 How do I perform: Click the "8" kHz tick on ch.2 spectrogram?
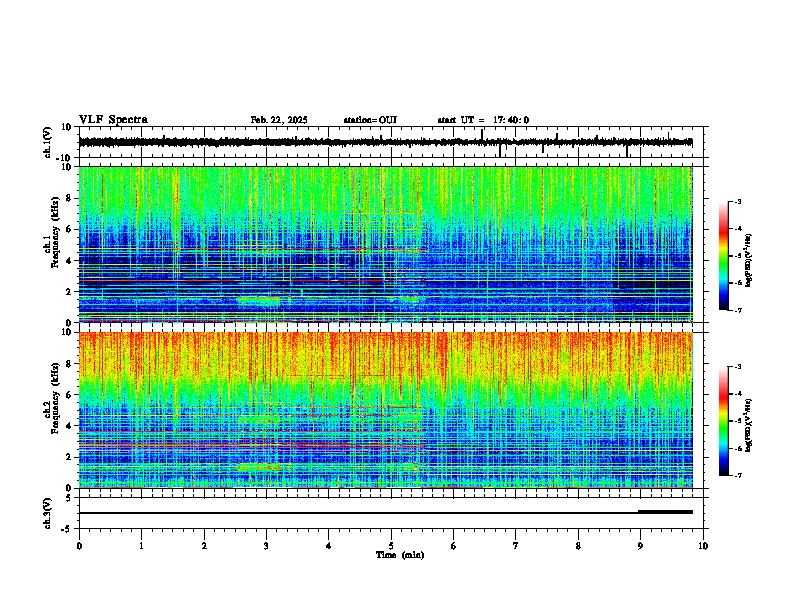point(69,364)
